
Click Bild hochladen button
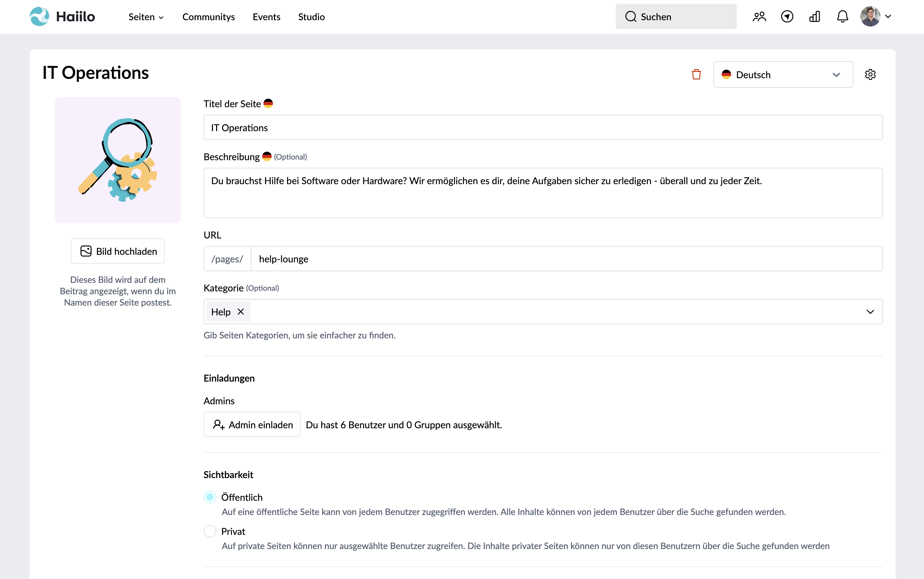[x=118, y=251]
